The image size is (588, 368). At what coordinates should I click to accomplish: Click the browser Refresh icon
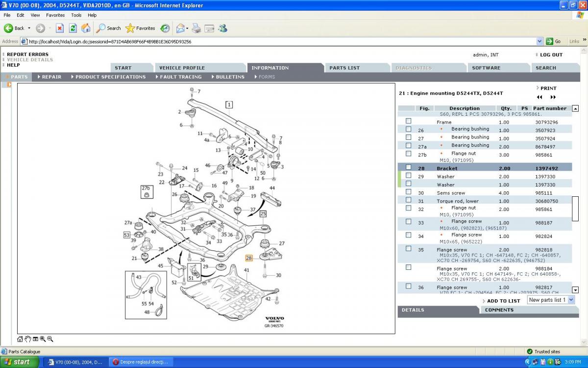[73, 28]
